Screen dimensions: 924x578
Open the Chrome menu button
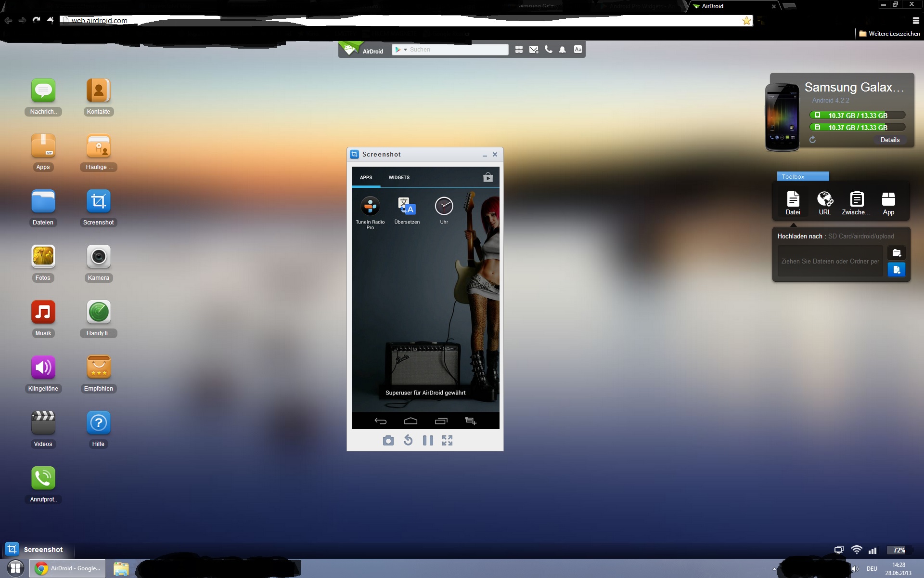point(916,21)
